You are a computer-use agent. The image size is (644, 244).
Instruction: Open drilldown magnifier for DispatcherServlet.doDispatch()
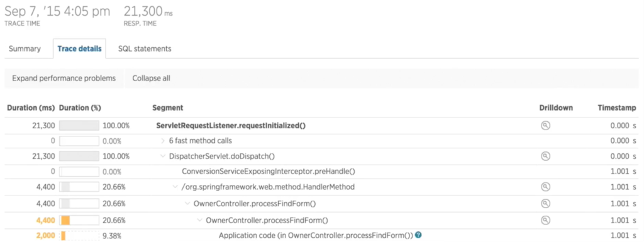[545, 156]
